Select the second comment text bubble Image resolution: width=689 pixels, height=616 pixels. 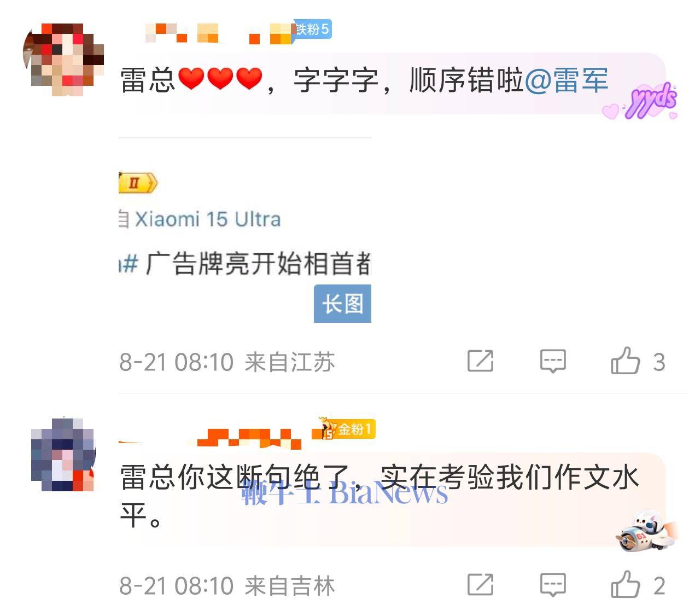pos(392,499)
